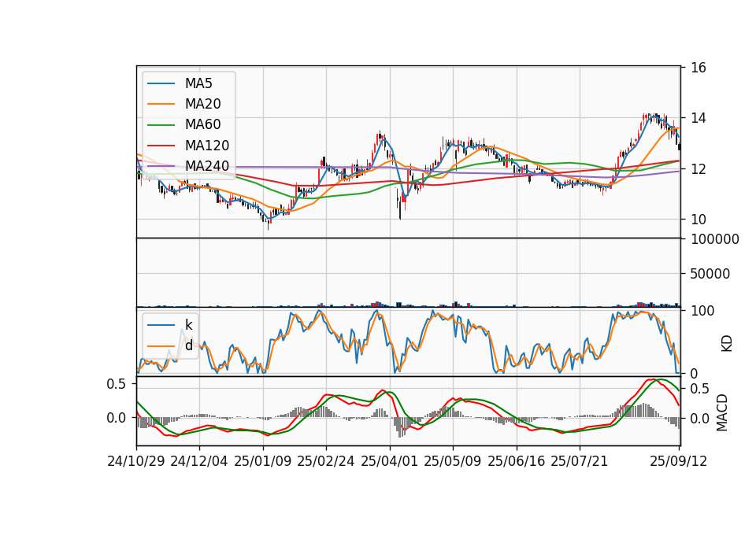Click the 'd' legend label in KD panel
The height and width of the screenshot is (543, 756).
[188, 345]
